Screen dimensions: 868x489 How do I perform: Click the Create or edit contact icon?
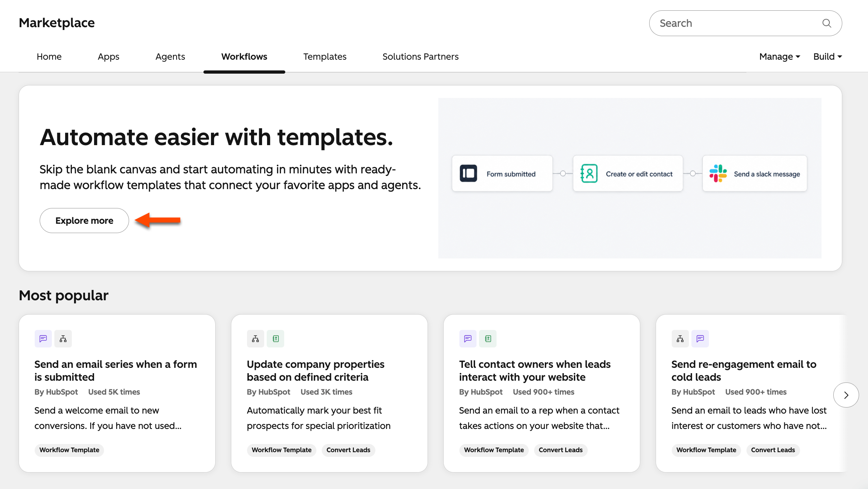(x=589, y=174)
